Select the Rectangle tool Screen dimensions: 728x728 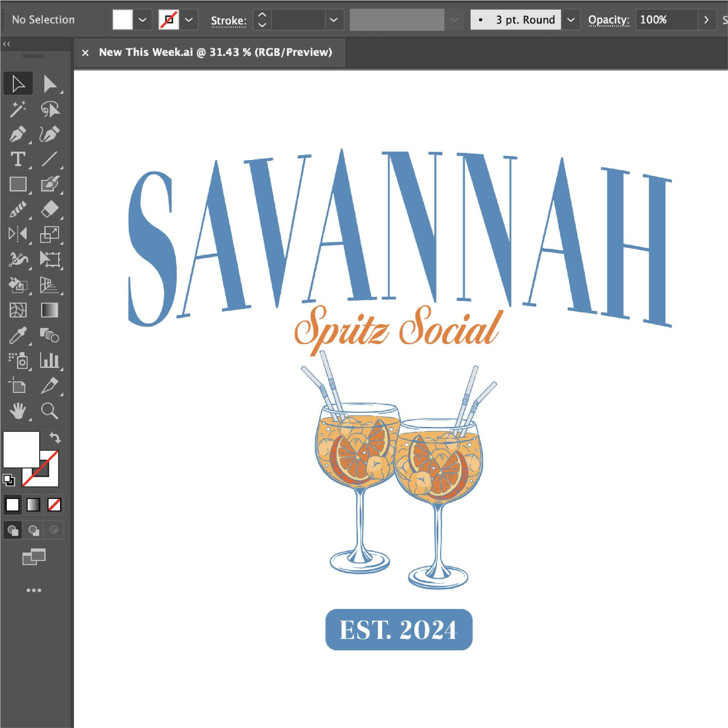pyautogui.click(x=18, y=184)
